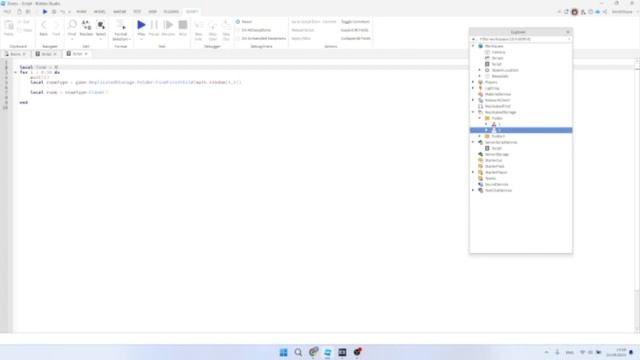Collapse the ServerScriptService node
This screenshot has width=640, height=360.
pos(473,142)
